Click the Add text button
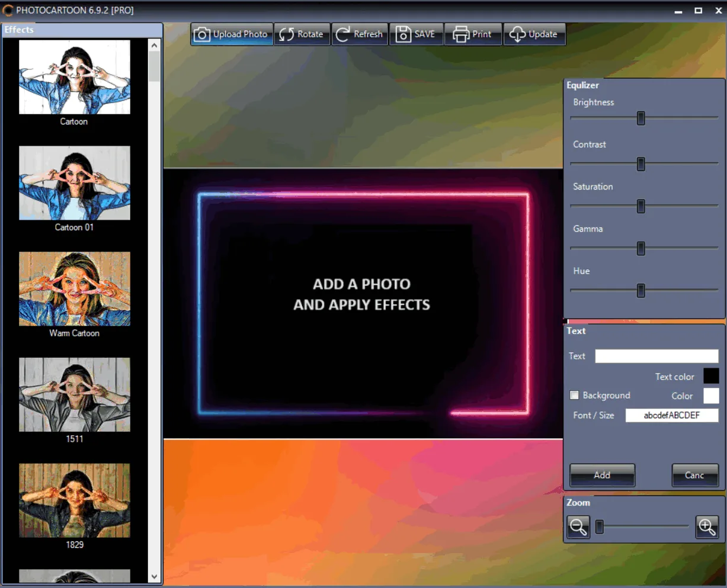 tap(602, 475)
